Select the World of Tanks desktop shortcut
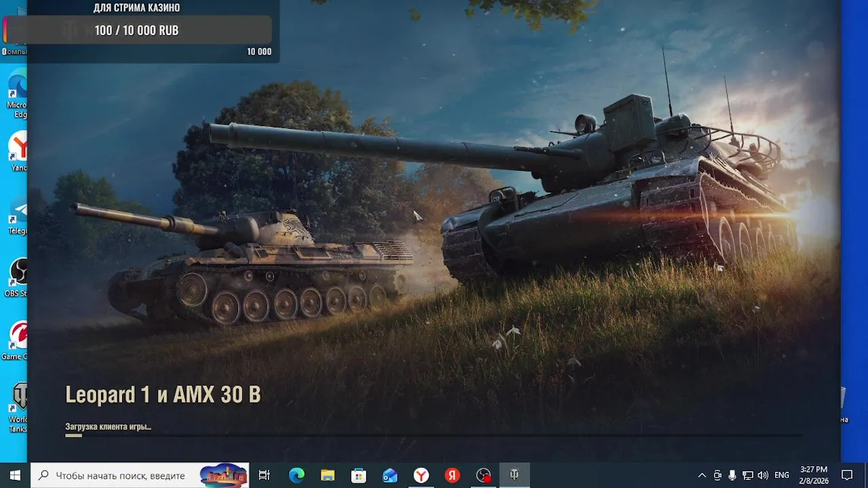This screenshot has width=868, height=488. 18,408
